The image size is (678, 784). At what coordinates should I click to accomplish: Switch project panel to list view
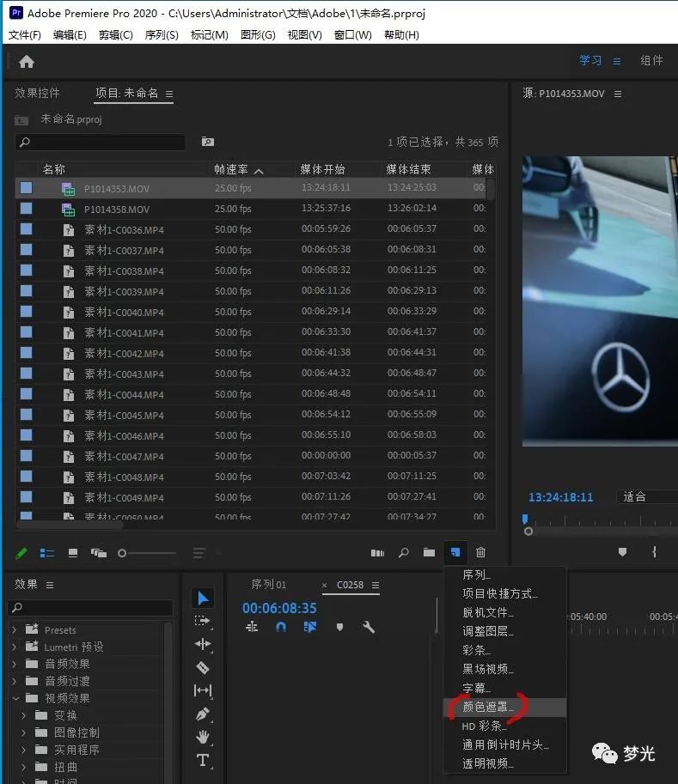47,553
